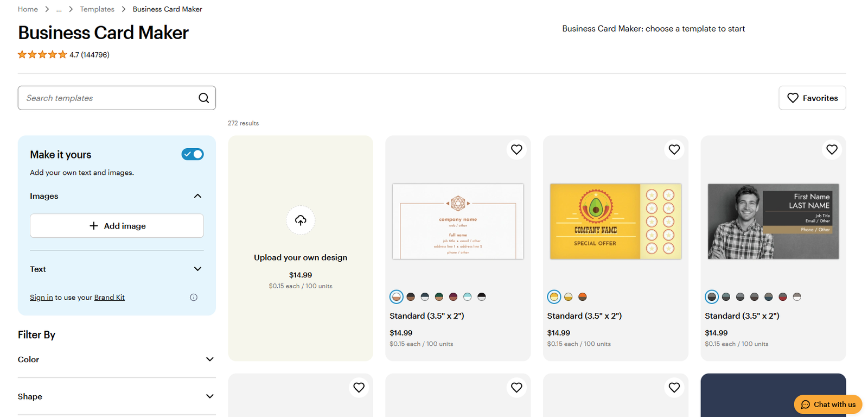Click the Add image button
This screenshot has width=868, height=417.
click(117, 226)
